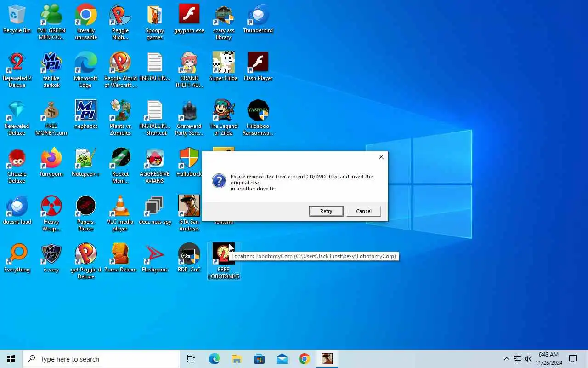Click Cancel in the disc dialog
Screen dimensions: 588x368
(x=364, y=211)
